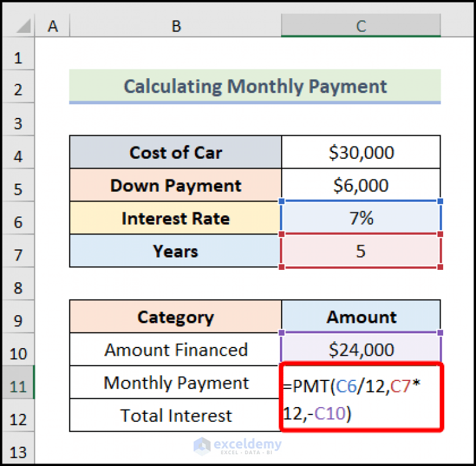This screenshot has height=466, width=476.
Task: Select the 7% interest rate cell
Action: (361, 218)
